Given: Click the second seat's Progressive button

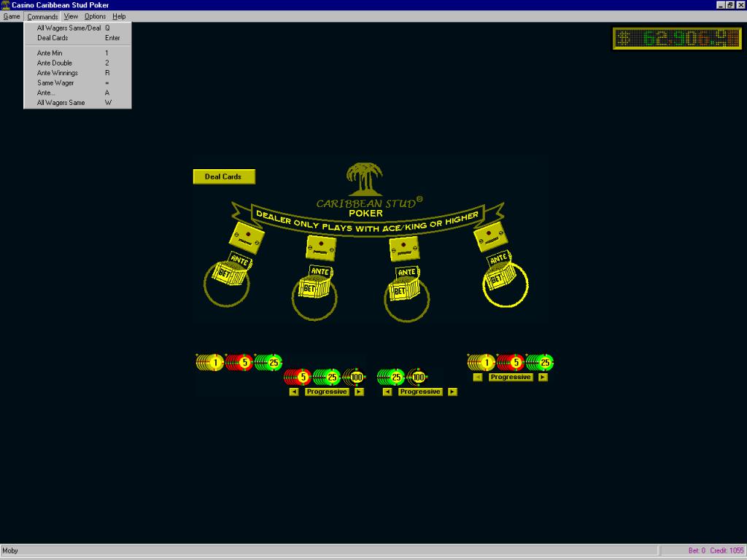Looking at the screenshot, I should coord(327,392).
